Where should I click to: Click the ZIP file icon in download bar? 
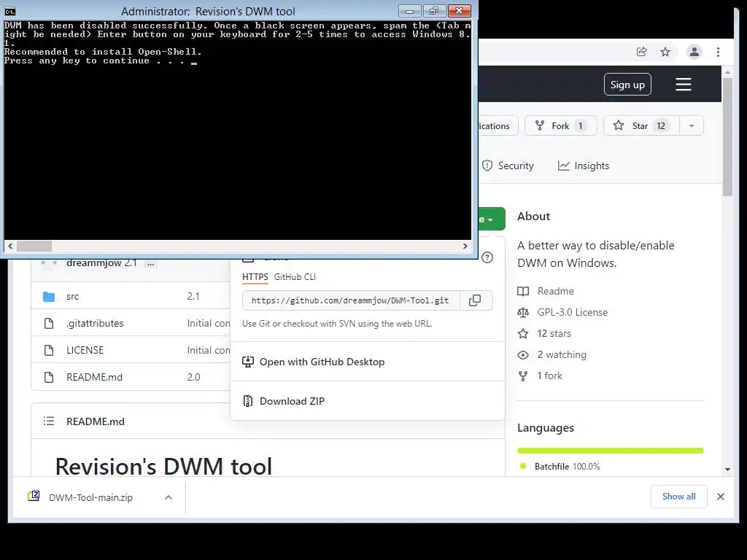click(x=34, y=496)
